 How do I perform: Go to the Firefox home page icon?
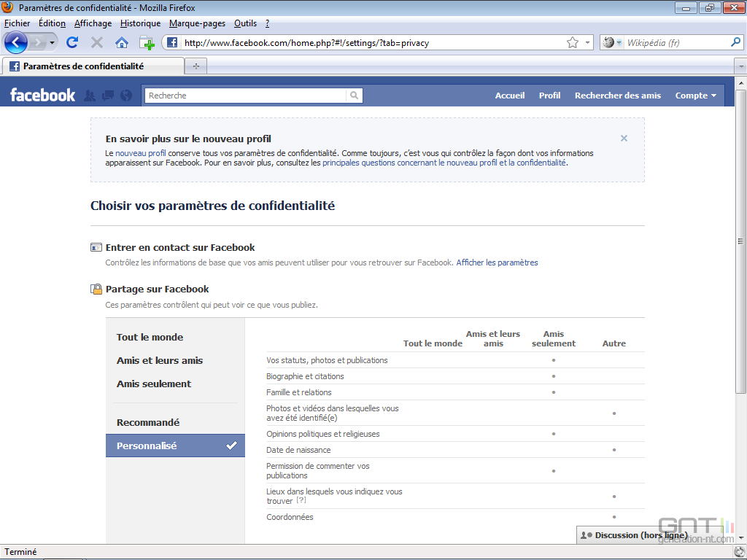pyautogui.click(x=122, y=43)
